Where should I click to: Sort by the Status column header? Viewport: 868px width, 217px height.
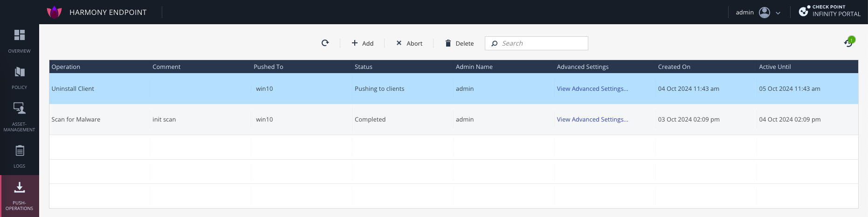[364, 67]
